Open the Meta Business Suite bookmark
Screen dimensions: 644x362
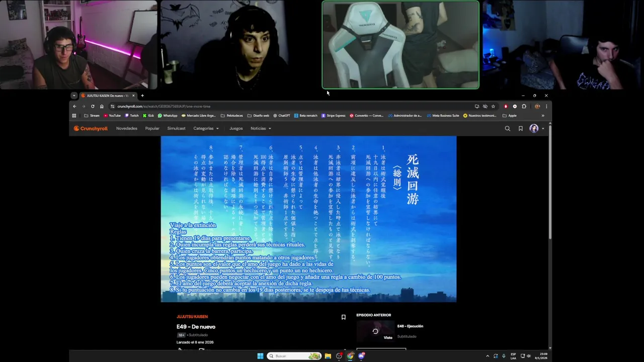coord(443,116)
